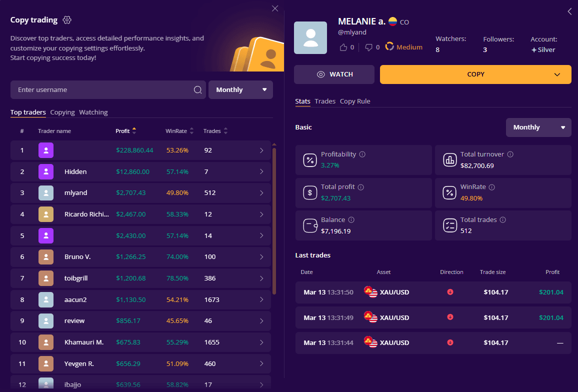The image size is (578, 392).
Task: Click aacun2 trades count 1673
Action: tap(212, 300)
